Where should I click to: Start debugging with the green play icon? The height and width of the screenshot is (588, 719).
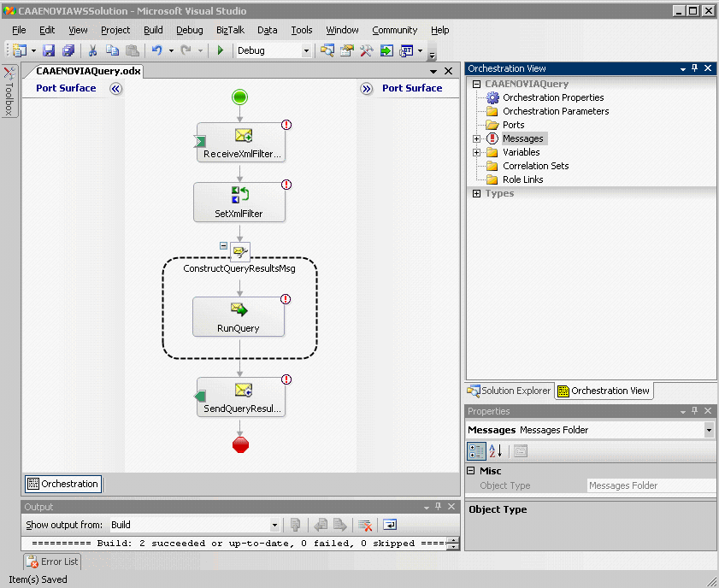point(221,50)
